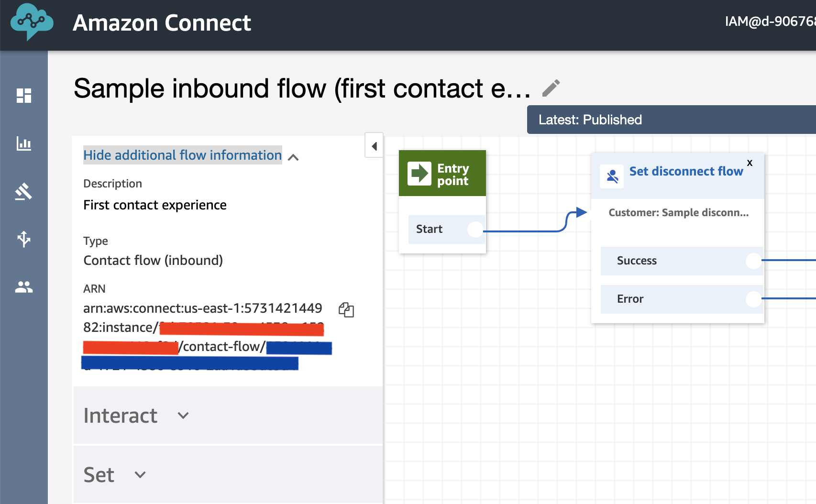Hide additional flow information link
Screen dimensions: 816x504
[x=182, y=155]
